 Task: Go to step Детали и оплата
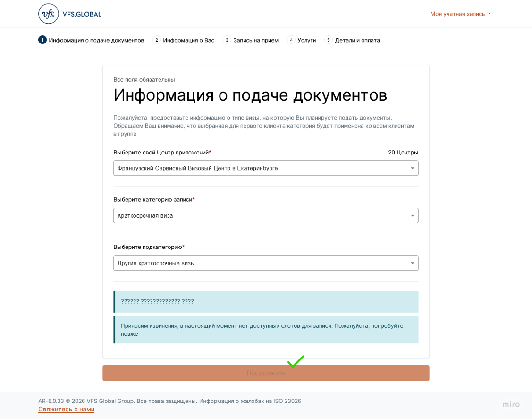click(x=352, y=40)
